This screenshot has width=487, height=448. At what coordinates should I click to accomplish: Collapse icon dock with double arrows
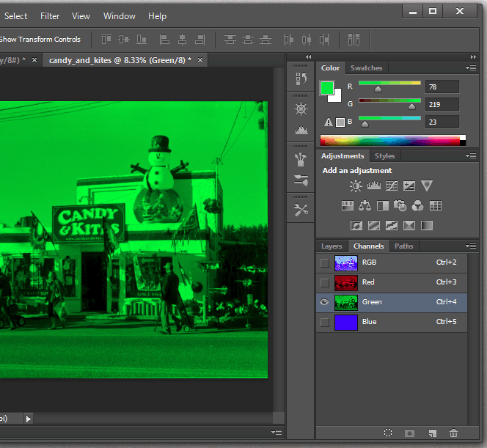(x=309, y=56)
